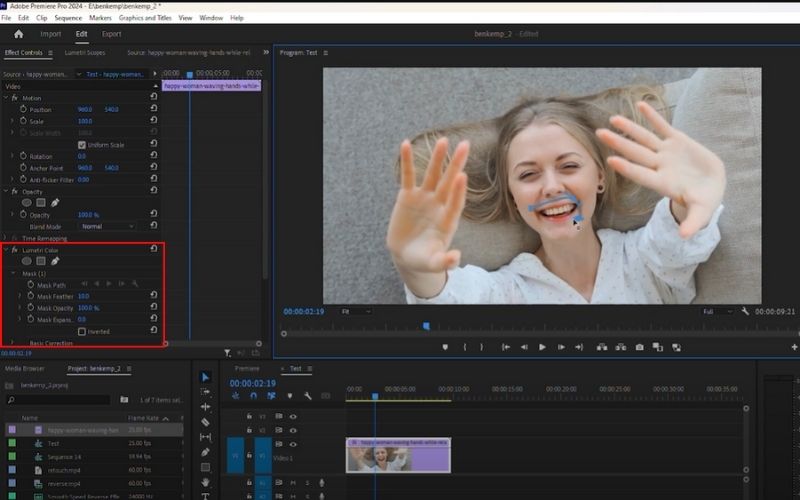The image size is (800, 500).
Task: Click the Export workspace button
Action: click(111, 34)
